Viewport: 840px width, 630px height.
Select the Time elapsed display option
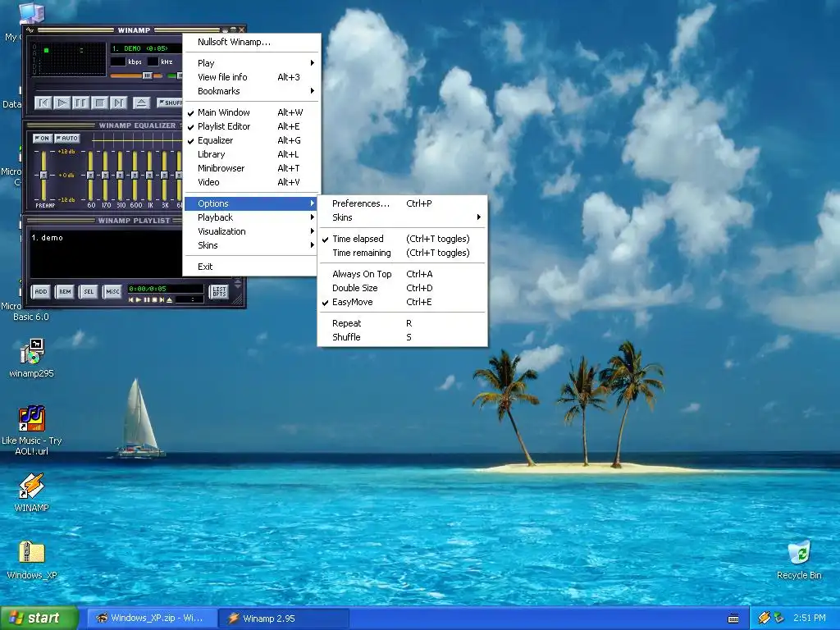402,239
